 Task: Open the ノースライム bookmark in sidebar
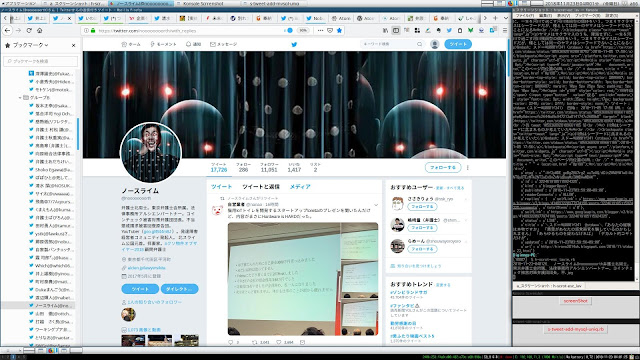(50, 305)
